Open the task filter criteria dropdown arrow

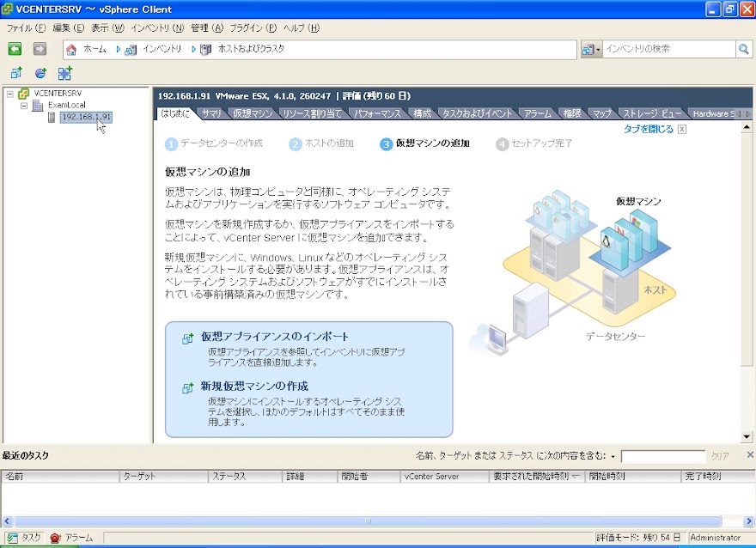click(613, 456)
